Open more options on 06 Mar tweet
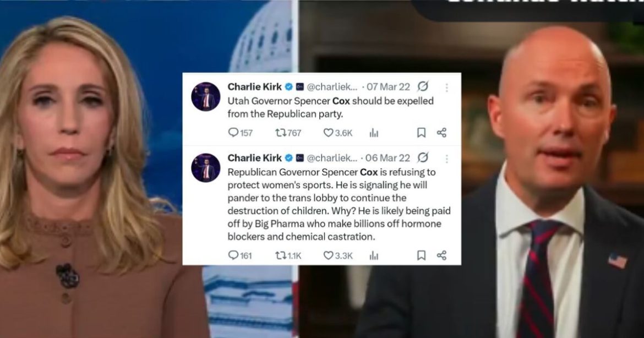This screenshot has width=644, height=338. [x=447, y=159]
